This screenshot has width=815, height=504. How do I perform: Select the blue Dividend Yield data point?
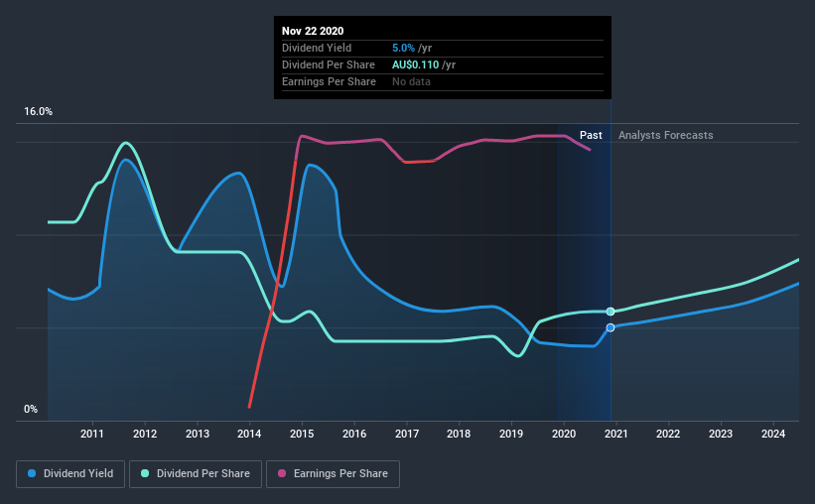(611, 327)
